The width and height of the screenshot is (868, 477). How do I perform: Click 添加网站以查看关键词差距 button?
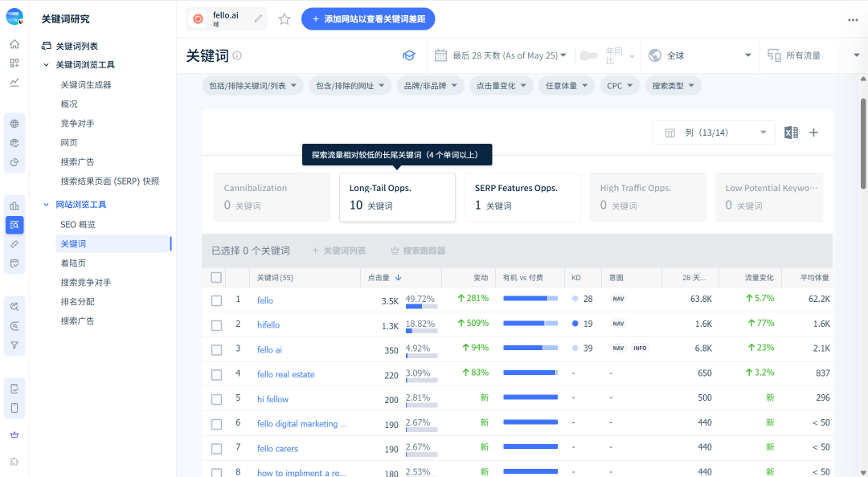point(368,18)
